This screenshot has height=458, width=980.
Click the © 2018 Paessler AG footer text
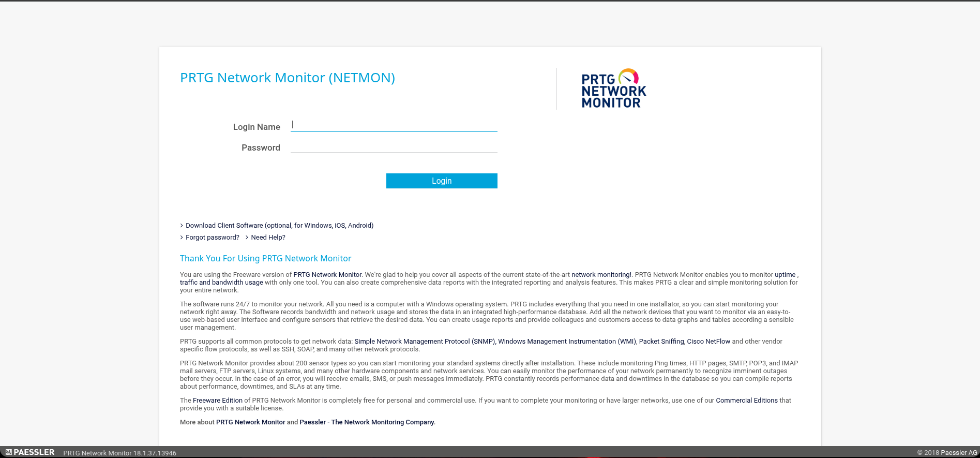tap(947, 453)
